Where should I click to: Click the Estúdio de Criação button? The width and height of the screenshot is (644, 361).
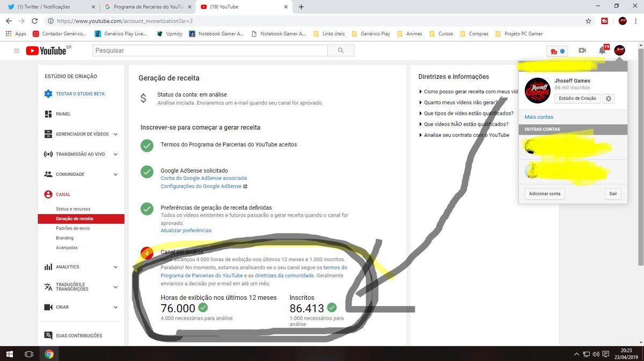(x=577, y=99)
